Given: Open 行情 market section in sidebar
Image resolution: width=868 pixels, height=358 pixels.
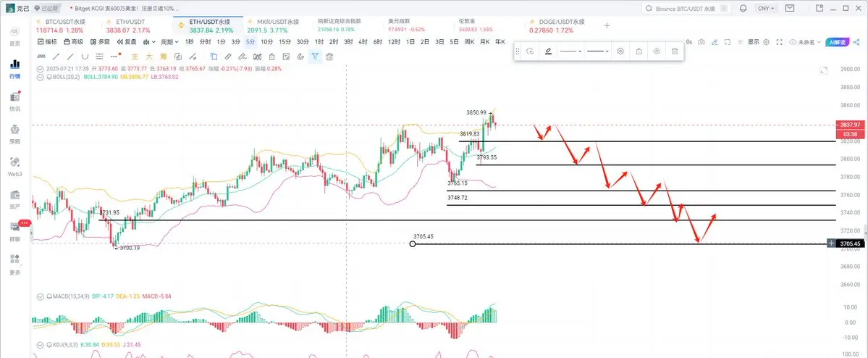Looking at the screenshot, I should [x=15, y=69].
